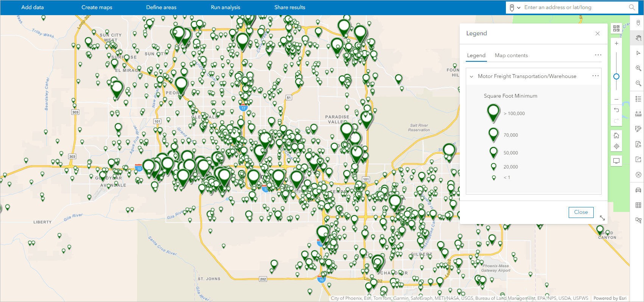This screenshot has width=644, height=302.
Task: Click the 70,000 legend symbol
Action: pos(493,135)
